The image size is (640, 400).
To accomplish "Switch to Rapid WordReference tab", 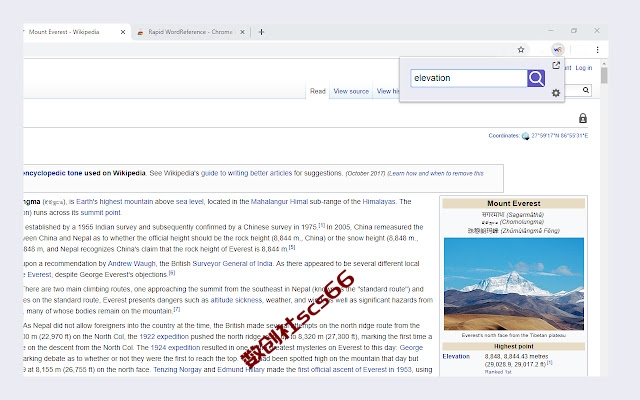I will (190, 32).
